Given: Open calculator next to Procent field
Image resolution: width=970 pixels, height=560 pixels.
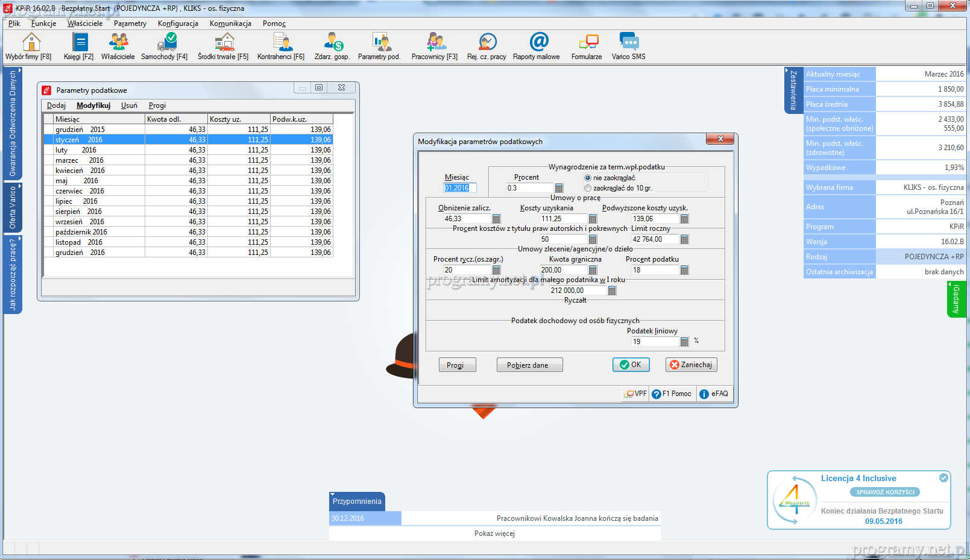Looking at the screenshot, I should [x=559, y=188].
